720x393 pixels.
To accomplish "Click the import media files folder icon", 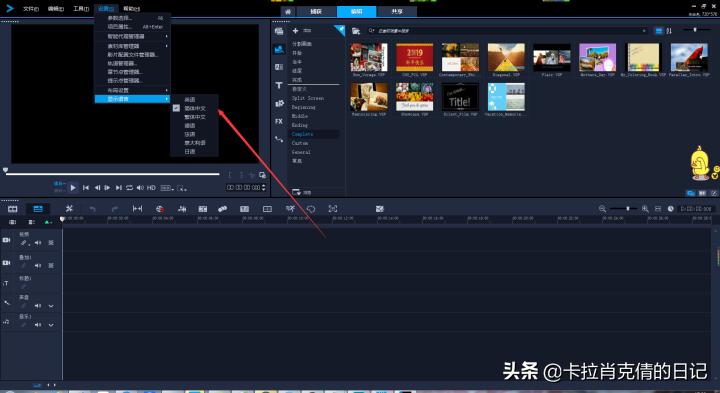I will [x=355, y=31].
